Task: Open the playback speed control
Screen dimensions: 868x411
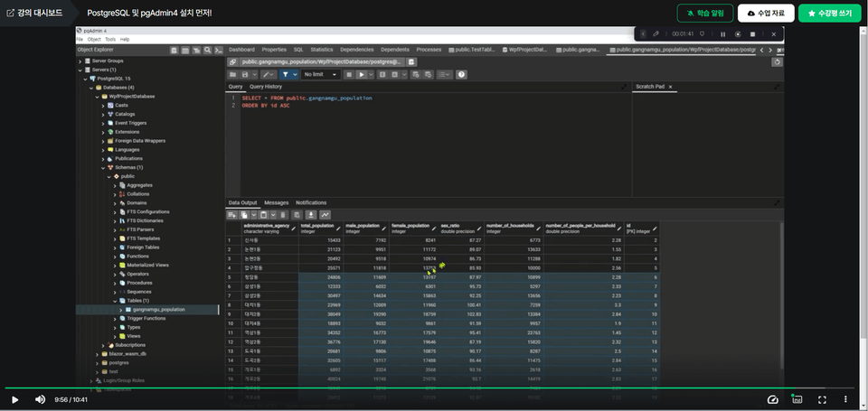Action: (x=773, y=399)
